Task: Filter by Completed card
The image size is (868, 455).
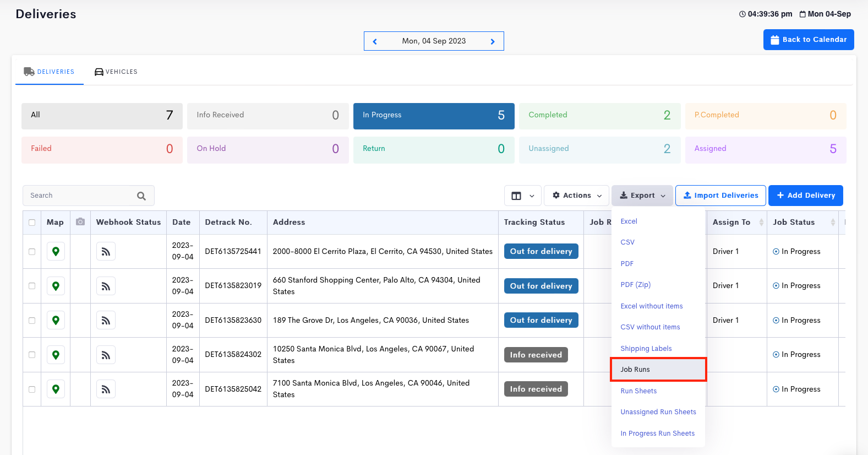Action: (600, 116)
